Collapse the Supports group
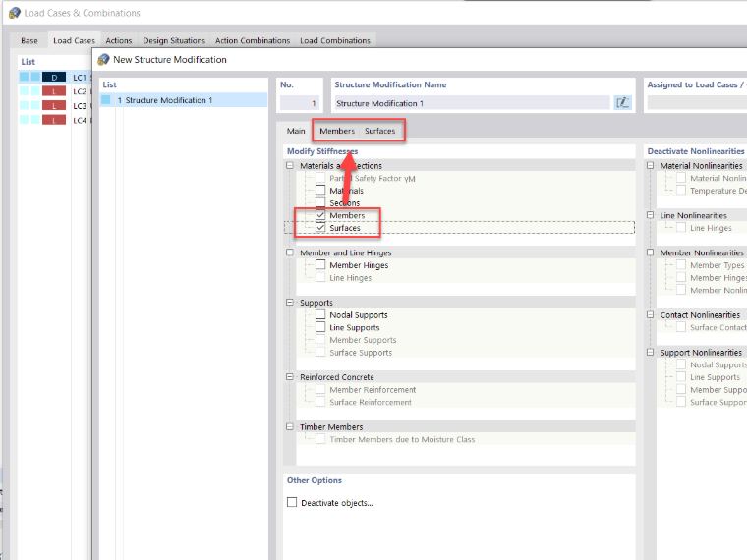This screenshot has width=747, height=560. tap(290, 303)
